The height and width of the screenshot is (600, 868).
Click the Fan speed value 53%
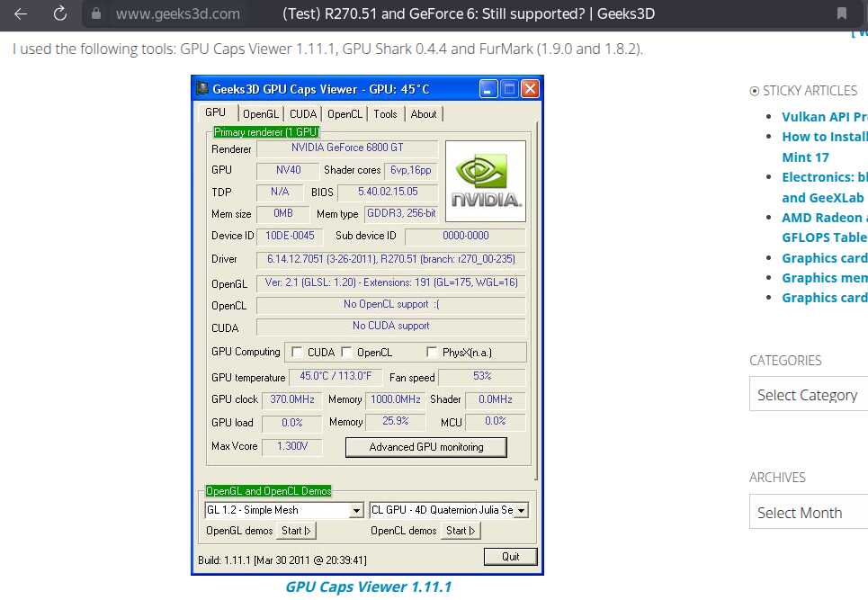click(x=481, y=376)
